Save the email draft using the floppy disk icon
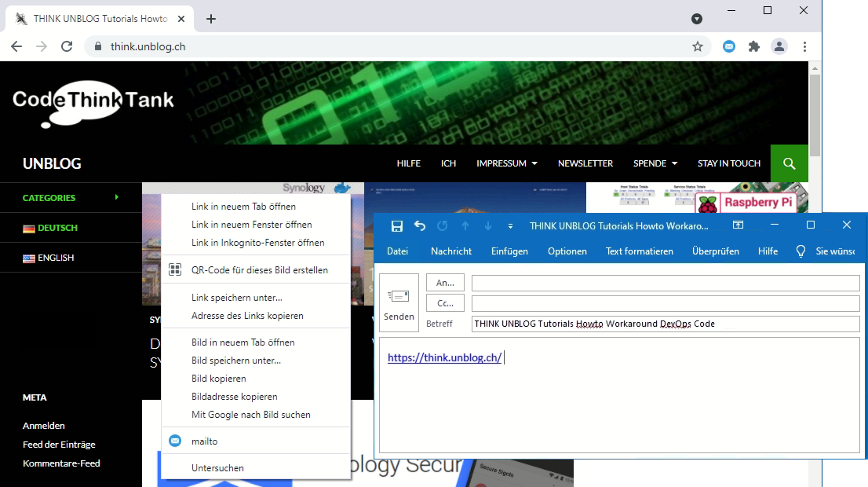The width and height of the screenshot is (868, 487). pos(397,225)
